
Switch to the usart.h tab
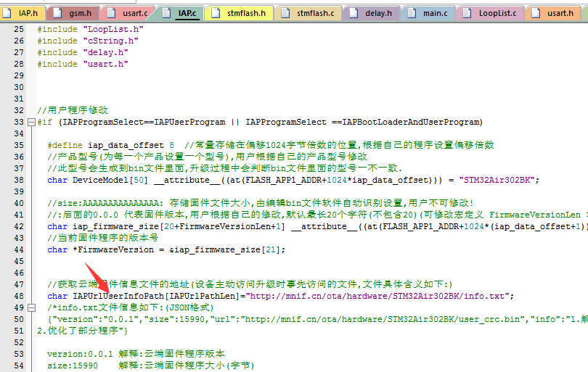[554, 13]
